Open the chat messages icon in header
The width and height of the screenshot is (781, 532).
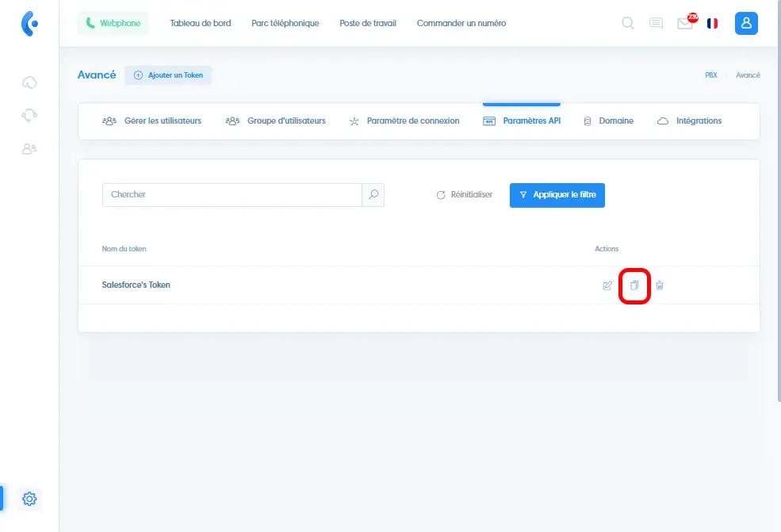pyautogui.click(x=656, y=24)
